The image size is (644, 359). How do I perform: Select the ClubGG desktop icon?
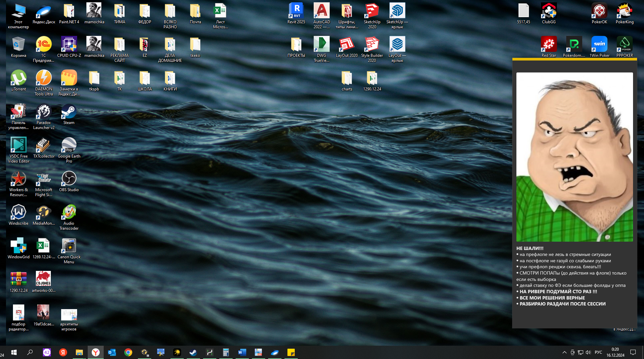pos(549,14)
